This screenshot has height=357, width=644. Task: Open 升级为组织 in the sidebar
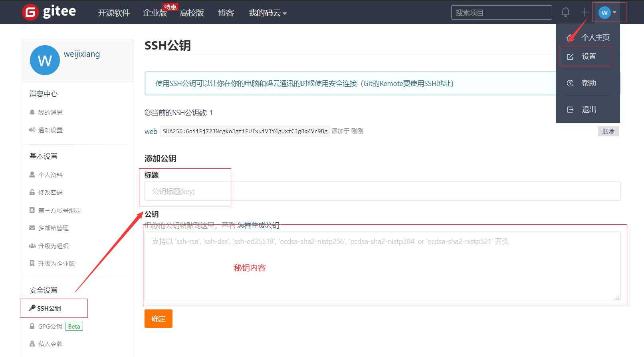54,246
